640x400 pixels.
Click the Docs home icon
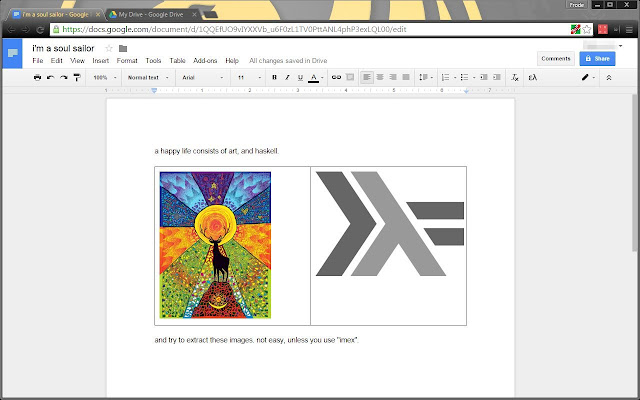[12, 53]
